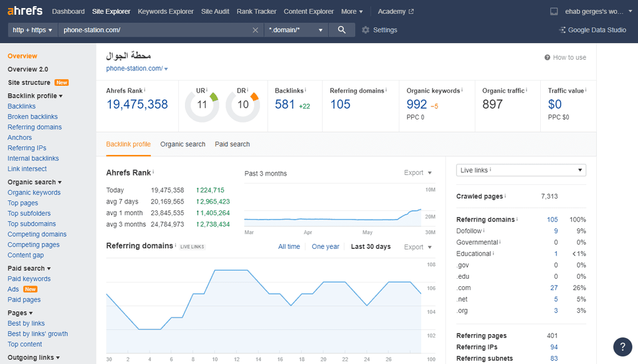Open Link intersect tool

click(27, 169)
